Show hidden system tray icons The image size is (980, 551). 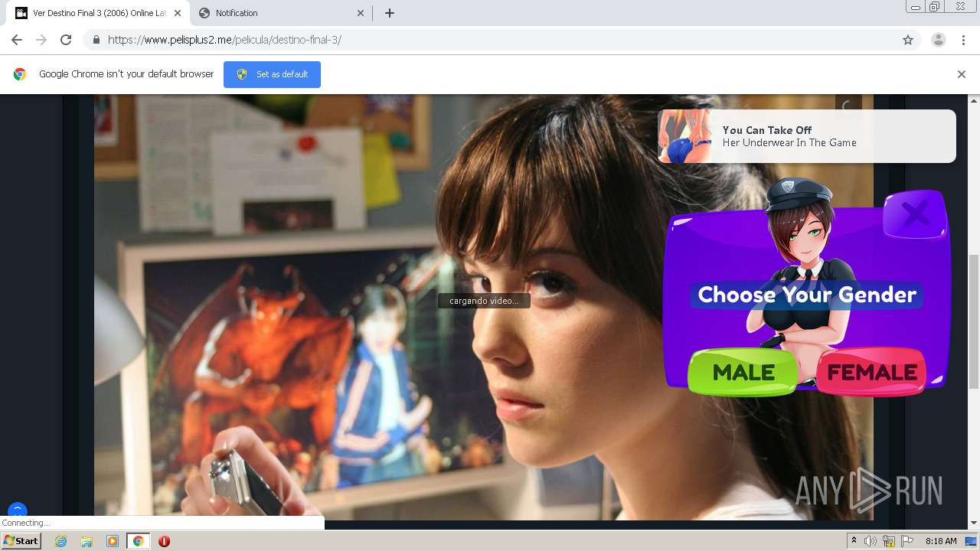click(x=854, y=541)
